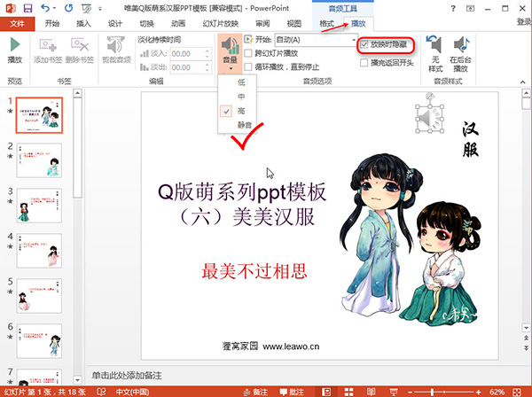This screenshot has width=532, height=397.
Task: Click 添加书签 add bookmark icon
Action: coord(48,51)
